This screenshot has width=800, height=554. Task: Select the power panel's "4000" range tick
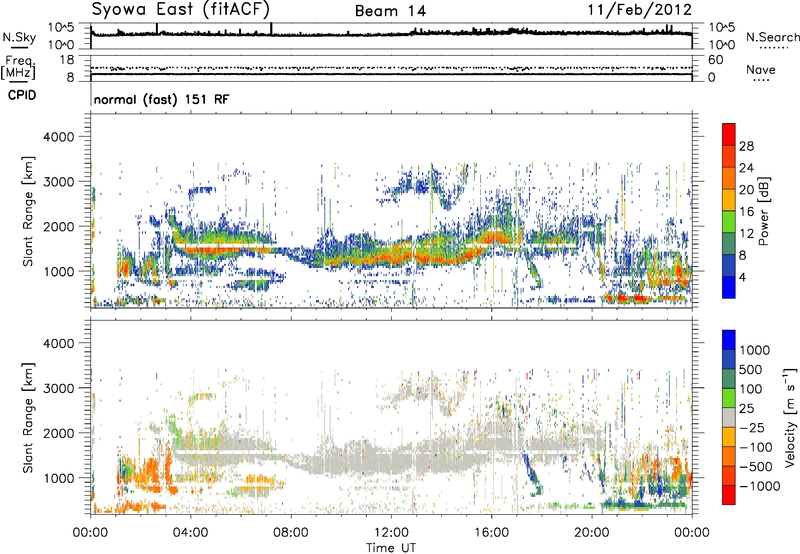(x=58, y=137)
